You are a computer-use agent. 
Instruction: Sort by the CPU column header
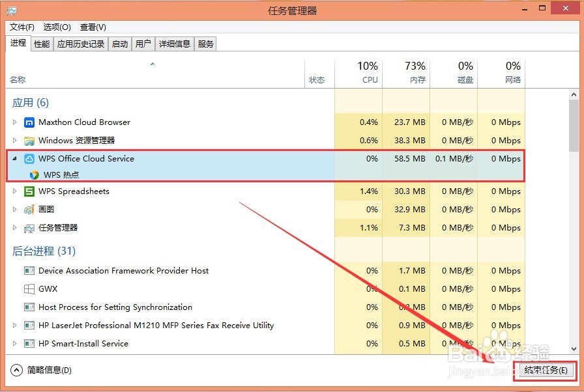click(358, 74)
